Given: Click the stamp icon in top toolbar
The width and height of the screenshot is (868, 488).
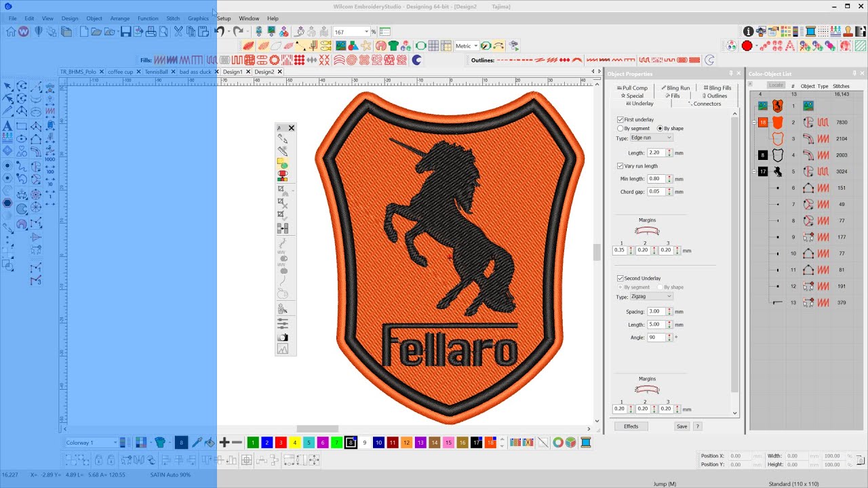Looking at the screenshot, I should (x=847, y=31).
